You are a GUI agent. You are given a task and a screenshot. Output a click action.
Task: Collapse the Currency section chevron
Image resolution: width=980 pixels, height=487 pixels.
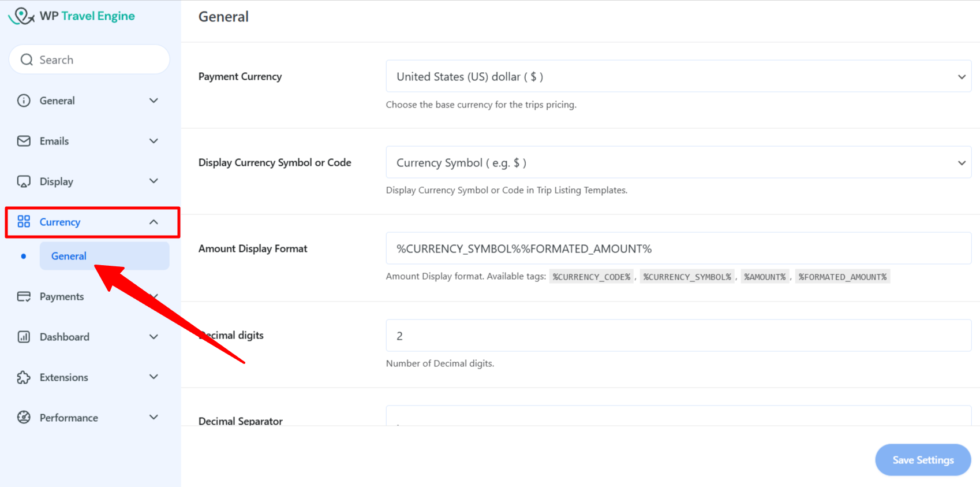pos(154,221)
